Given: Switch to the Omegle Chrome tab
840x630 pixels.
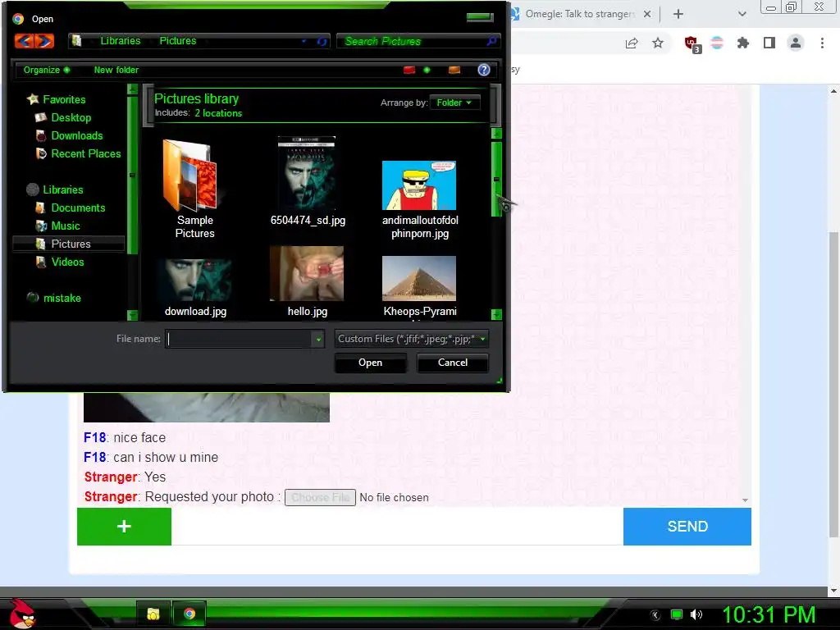Looking at the screenshot, I should [582, 14].
